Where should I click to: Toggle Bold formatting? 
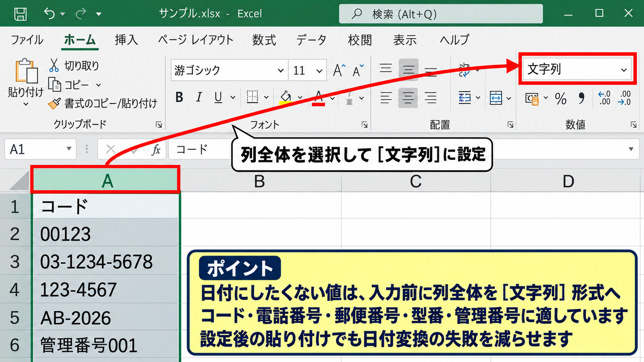pyautogui.click(x=179, y=97)
